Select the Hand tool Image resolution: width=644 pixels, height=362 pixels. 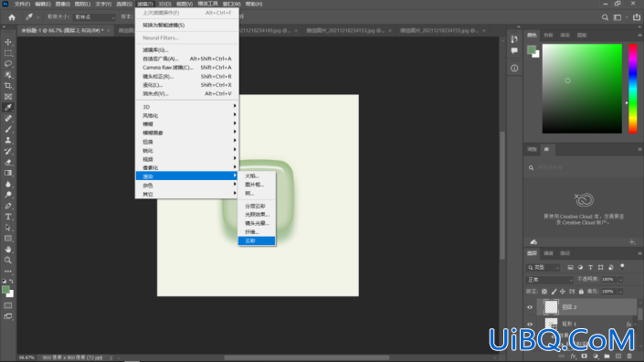pos(8,250)
